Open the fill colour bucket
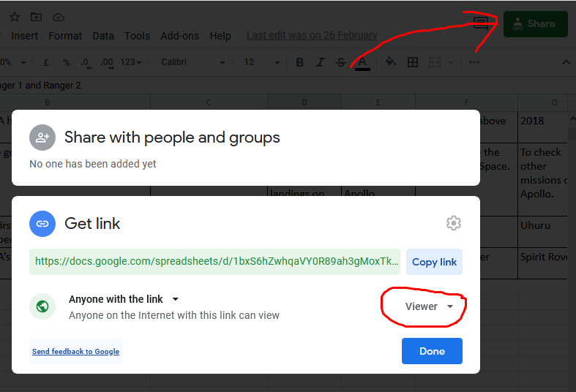576x392 pixels. (x=391, y=61)
